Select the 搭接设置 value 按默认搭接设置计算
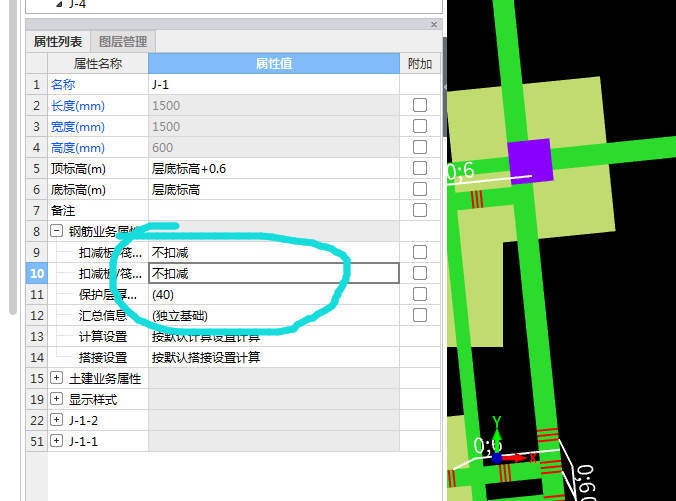 tap(274, 358)
